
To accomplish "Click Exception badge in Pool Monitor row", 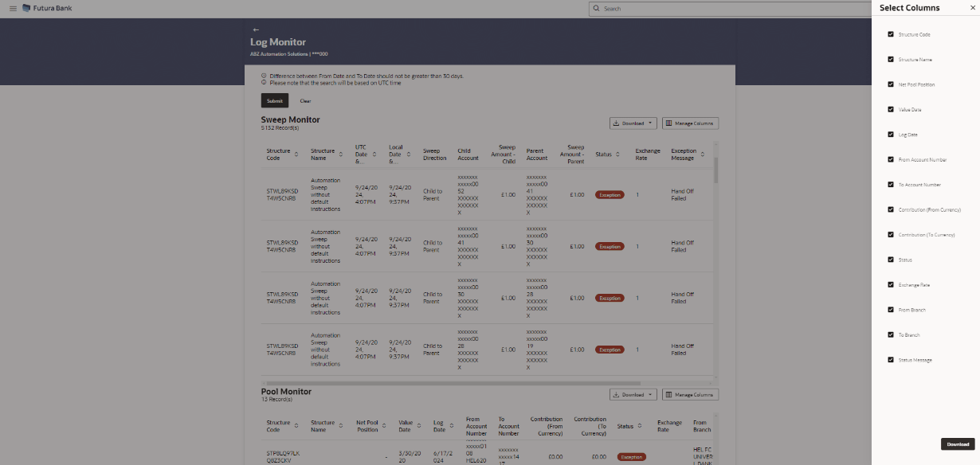I will click(x=632, y=457).
